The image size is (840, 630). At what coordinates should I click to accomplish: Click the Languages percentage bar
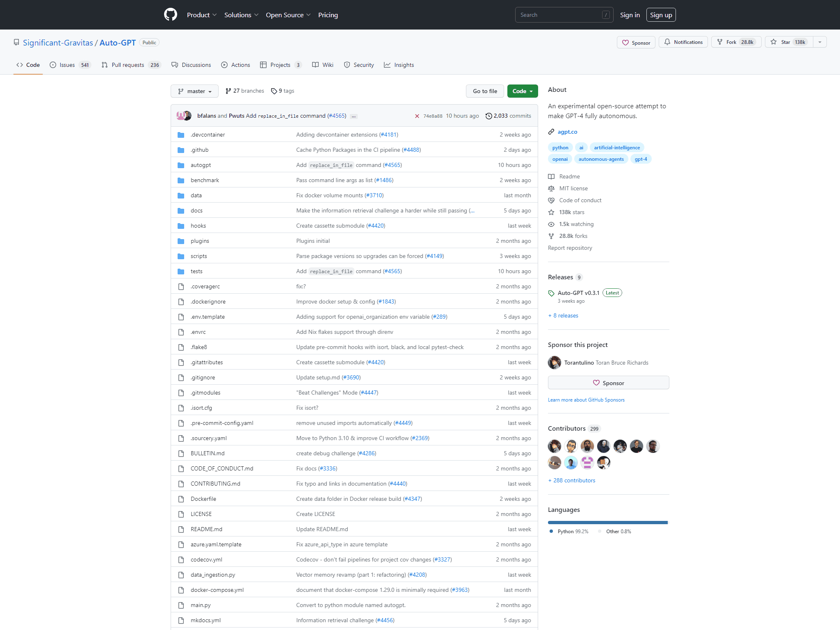point(609,523)
